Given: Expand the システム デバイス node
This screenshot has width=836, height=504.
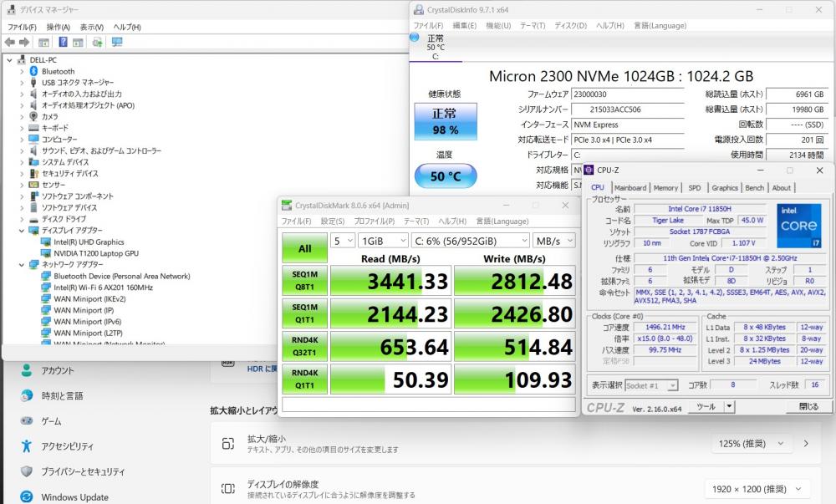Looking at the screenshot, I should coord(22,162).
